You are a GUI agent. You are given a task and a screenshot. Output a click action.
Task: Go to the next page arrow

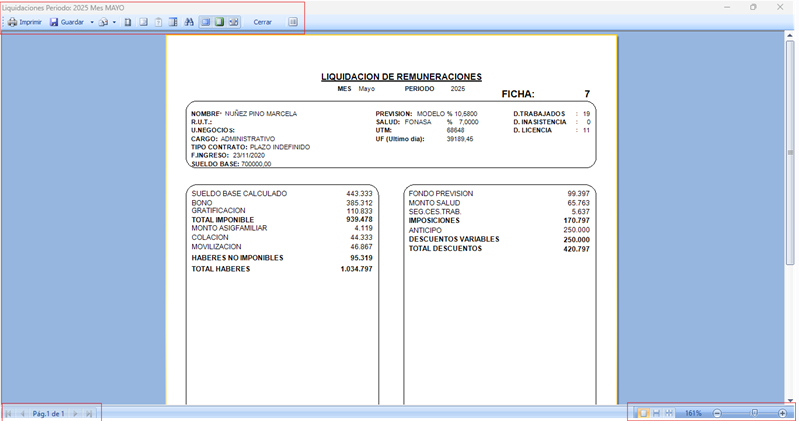point(75,413)
